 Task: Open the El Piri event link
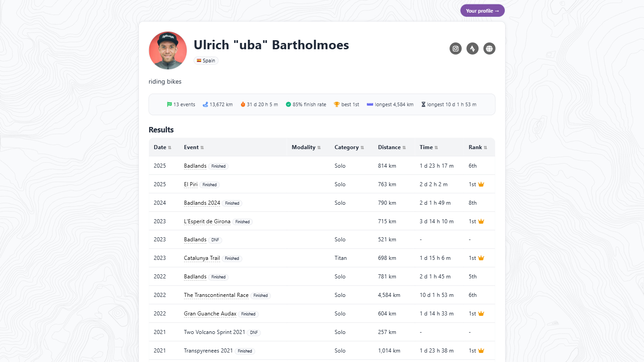(190, 184)
